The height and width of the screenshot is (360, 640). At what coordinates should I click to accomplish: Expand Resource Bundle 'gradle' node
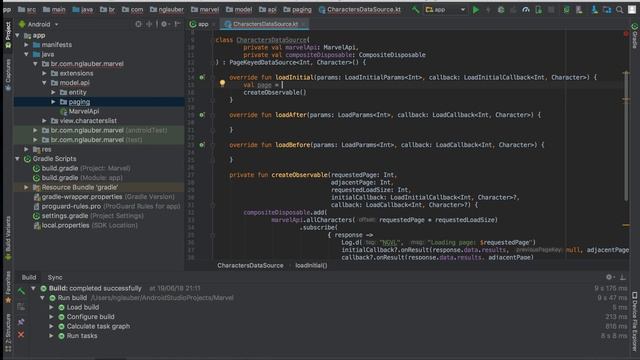click(x=27, y=187)
